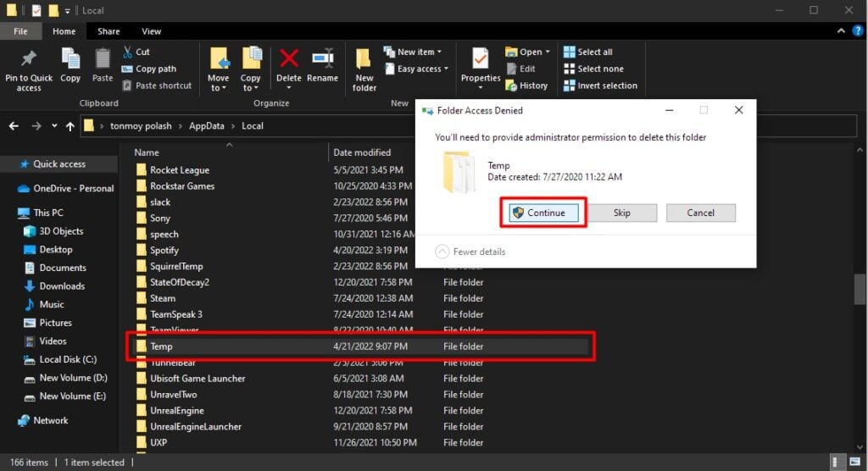Switch to the View ribbon tab
This screenshot has width=868, height=471.
click(x=151, y=31)
